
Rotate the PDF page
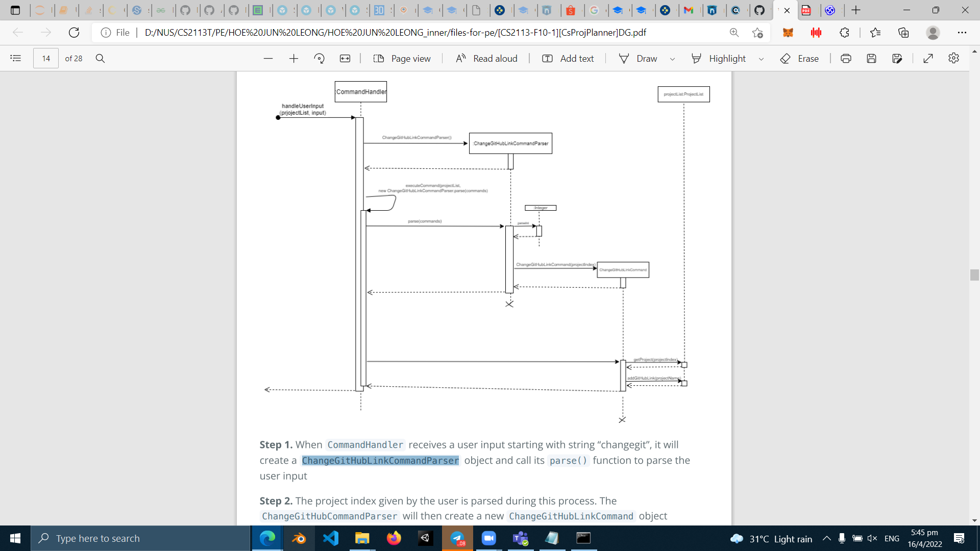(x=320, y=58)
